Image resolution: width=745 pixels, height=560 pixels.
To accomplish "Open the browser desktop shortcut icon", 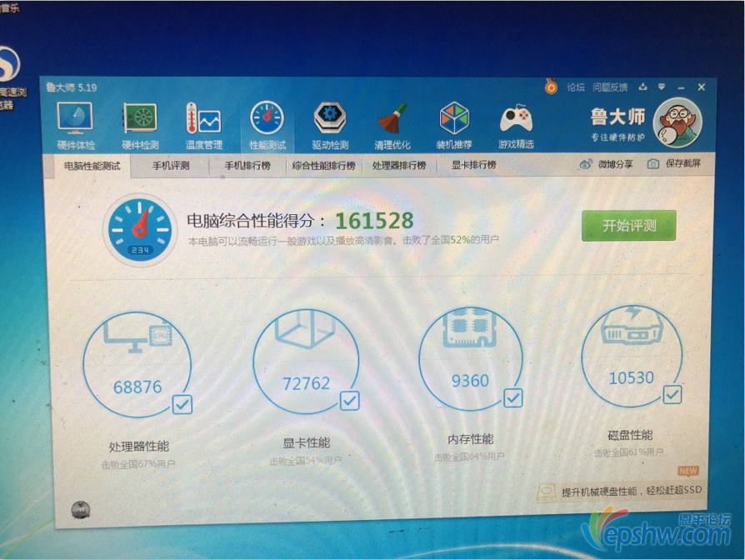I will tap(8, 64).
